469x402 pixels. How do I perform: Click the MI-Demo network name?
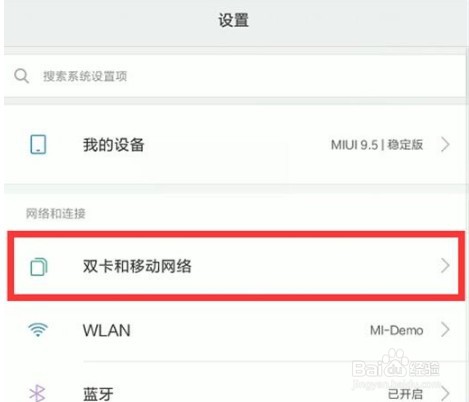[x=397, y=330]
